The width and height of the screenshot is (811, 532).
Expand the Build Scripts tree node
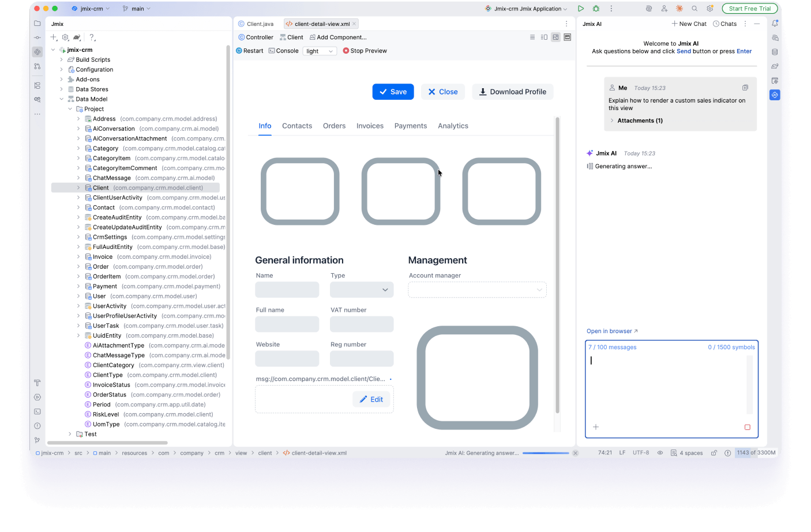[x=62, y=60]
